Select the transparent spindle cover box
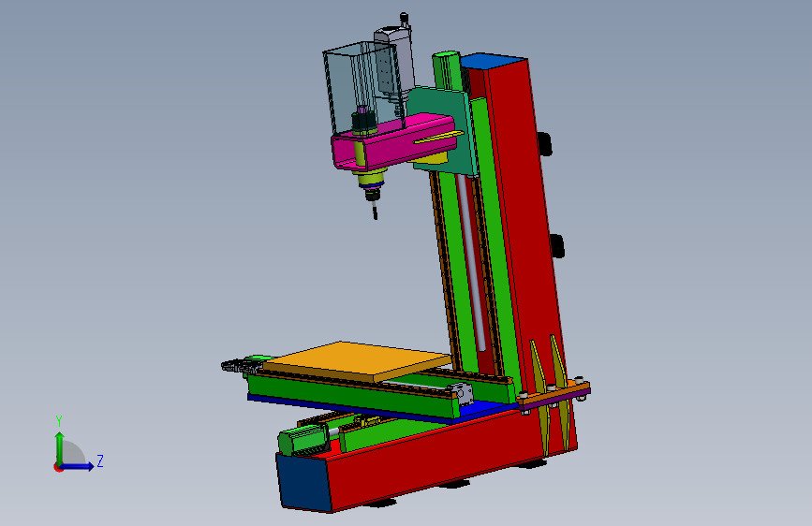Image resolution: width=812 pixels, height=526 pixels. pos(362,88)
